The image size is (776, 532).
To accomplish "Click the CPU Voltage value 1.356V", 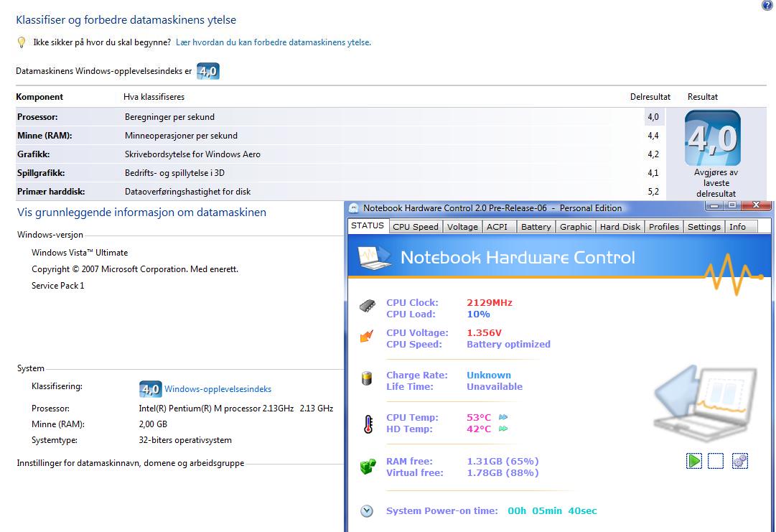I will (x=484, y=332).
